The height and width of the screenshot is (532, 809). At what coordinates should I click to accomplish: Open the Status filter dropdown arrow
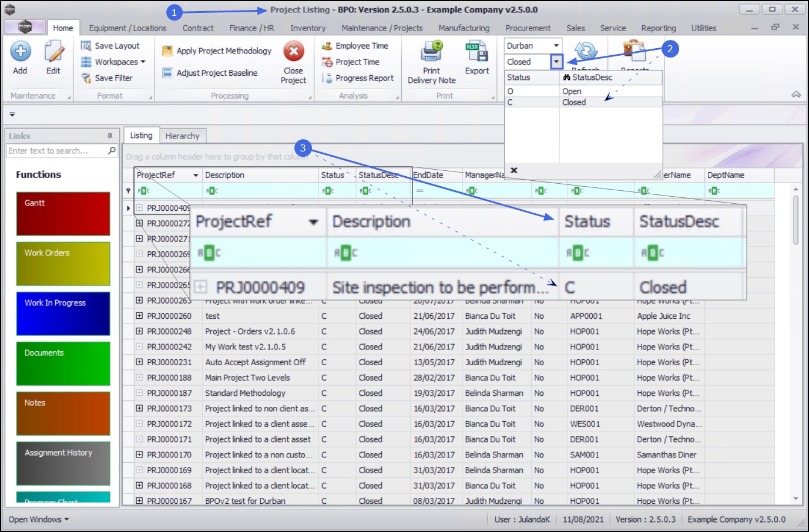(x=556, y=62)
